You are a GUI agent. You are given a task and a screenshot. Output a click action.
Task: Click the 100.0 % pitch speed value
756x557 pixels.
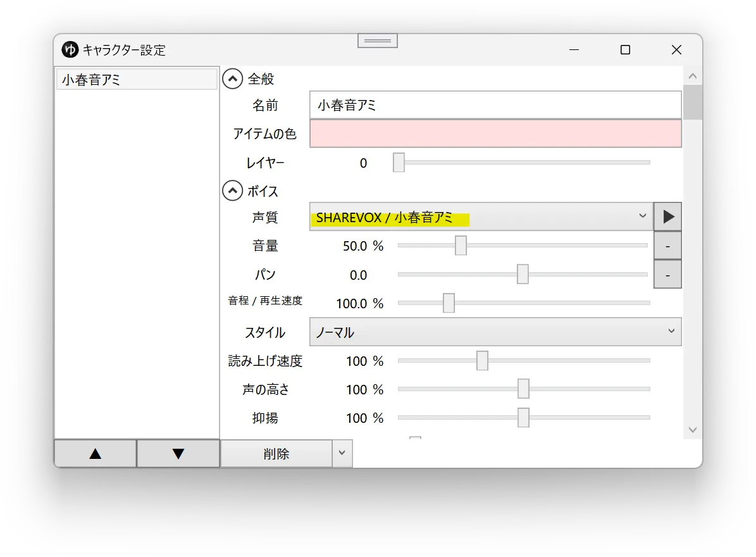tap(360, 303)
